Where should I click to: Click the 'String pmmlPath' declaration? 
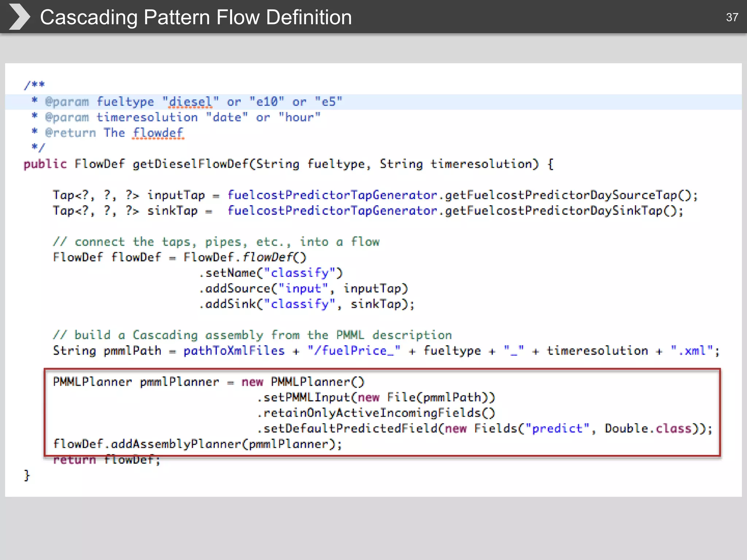[x=107, y=351]
